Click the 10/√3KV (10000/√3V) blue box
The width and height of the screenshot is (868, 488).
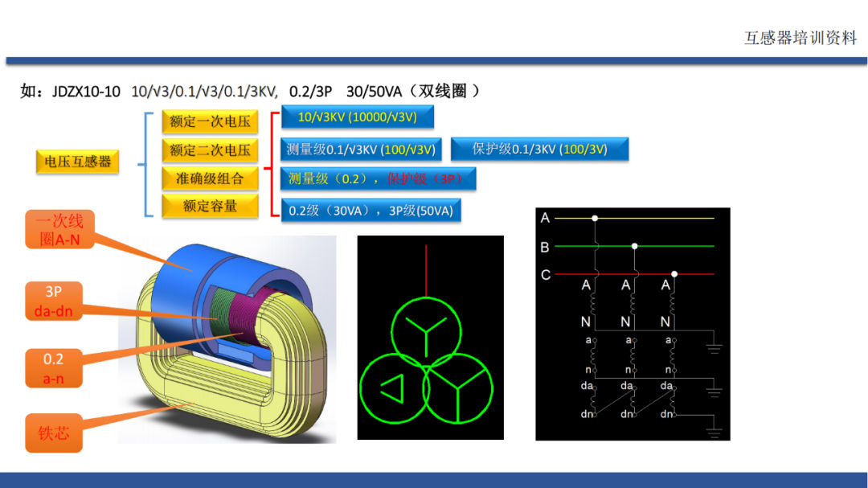(358, 117)
